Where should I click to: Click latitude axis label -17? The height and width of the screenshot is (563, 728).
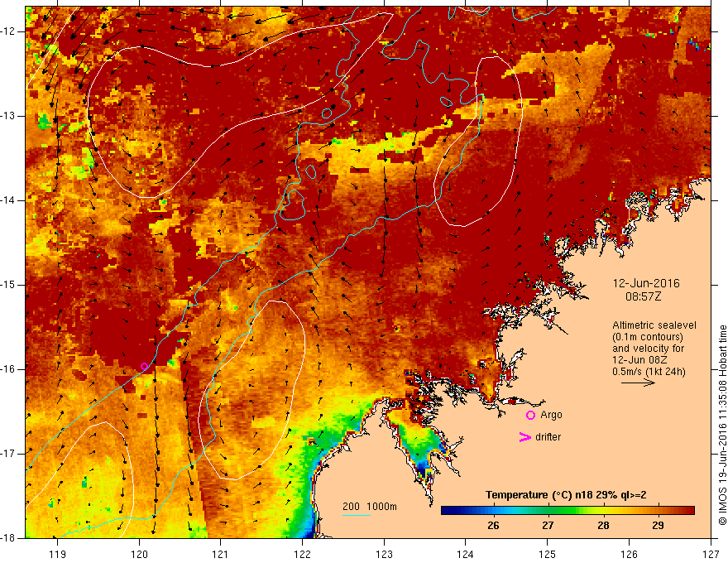coord(8,454)
